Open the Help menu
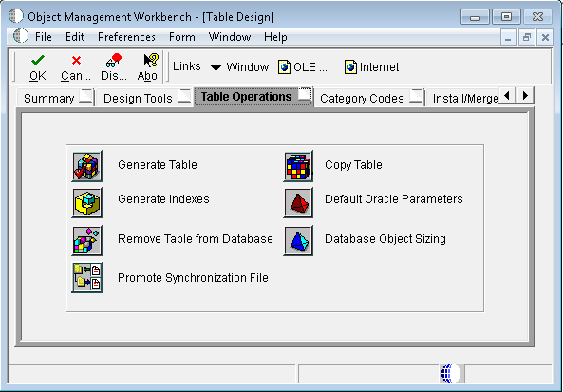563x392 pixels. point(275,37)
